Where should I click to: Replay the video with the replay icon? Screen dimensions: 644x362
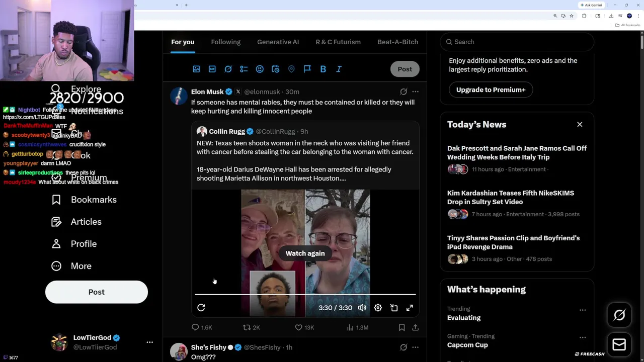click(201, 308)
